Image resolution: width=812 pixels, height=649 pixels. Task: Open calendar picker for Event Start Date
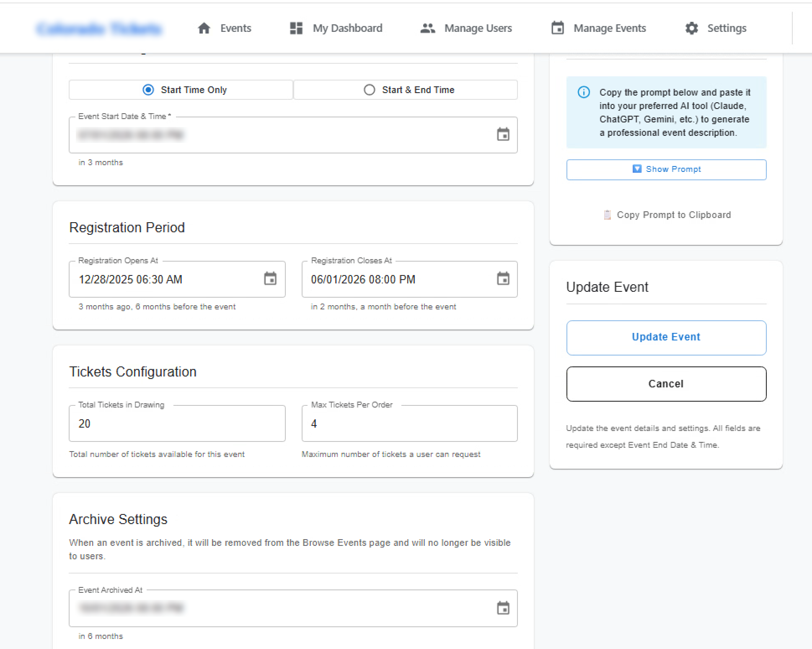pos(503,135)
